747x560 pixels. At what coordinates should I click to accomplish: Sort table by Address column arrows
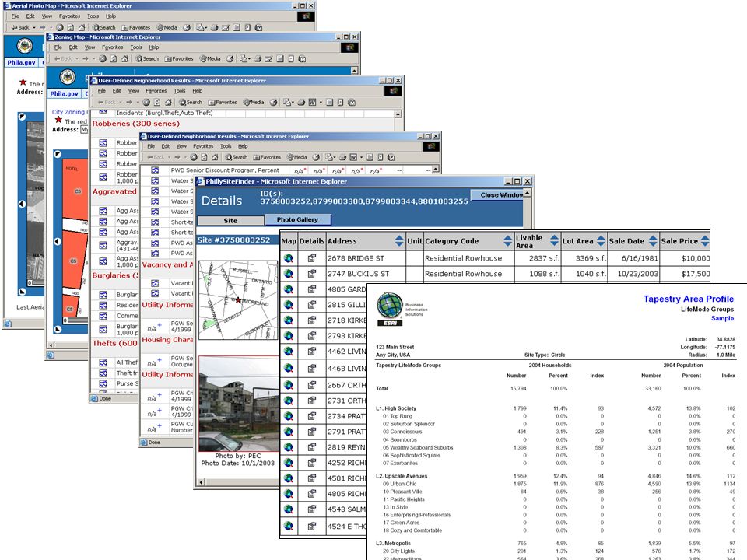(x=399, y=241)
